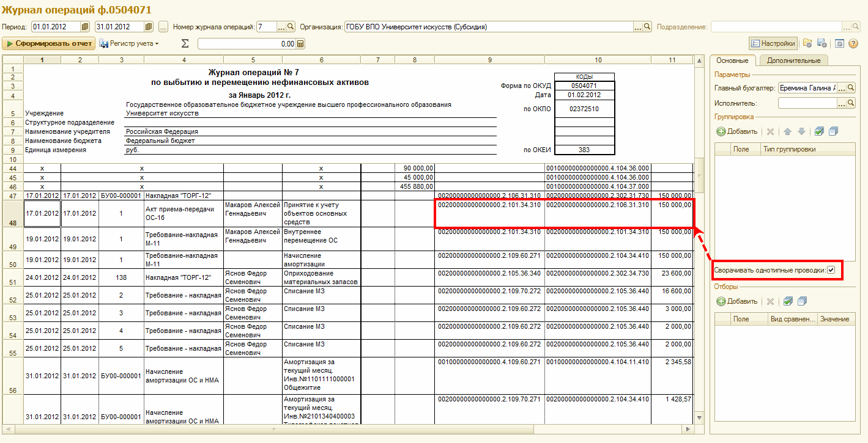Image resolution: width=868 pixels, height=443 pixels.
Task: Switch to the Дополнительные tab
Action: coord(793,60)
